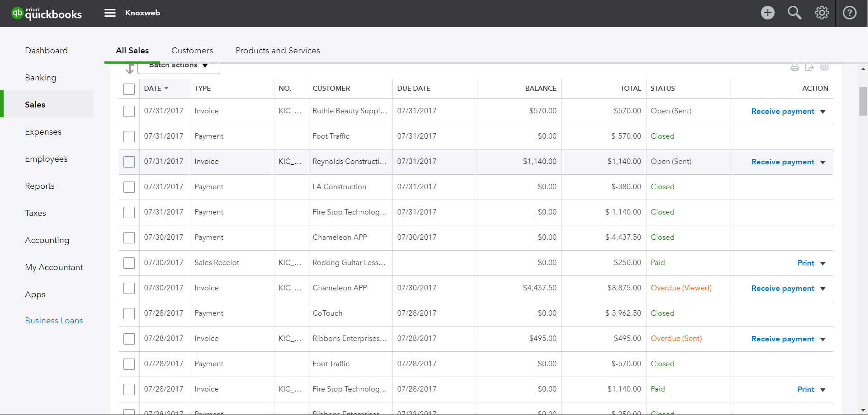The width and height of the screenshot is (868, 415).
Task: Open the search magnifier
Action: (x=794, y=13)
